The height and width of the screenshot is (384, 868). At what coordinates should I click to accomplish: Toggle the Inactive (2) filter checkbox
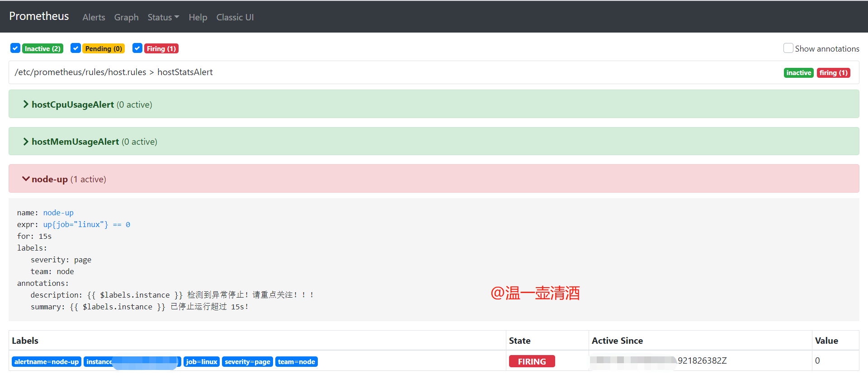(15, 48)
